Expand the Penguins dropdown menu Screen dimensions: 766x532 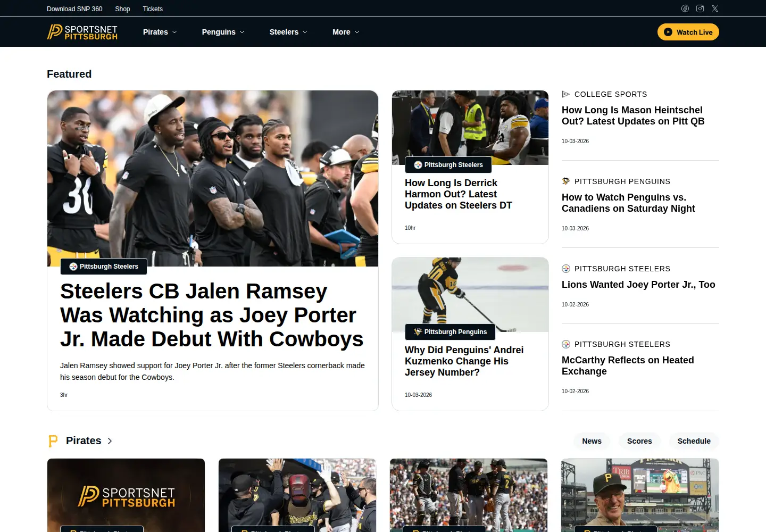pos(223,32)
